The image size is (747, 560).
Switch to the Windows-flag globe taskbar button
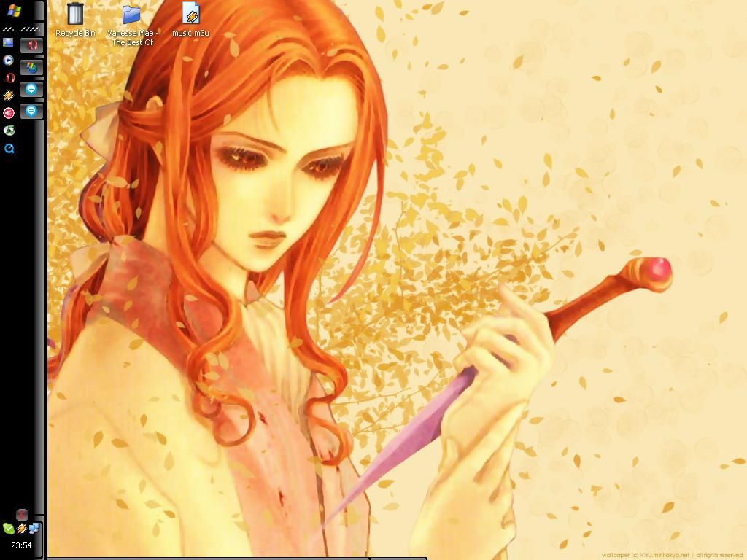tap(32, 68)
